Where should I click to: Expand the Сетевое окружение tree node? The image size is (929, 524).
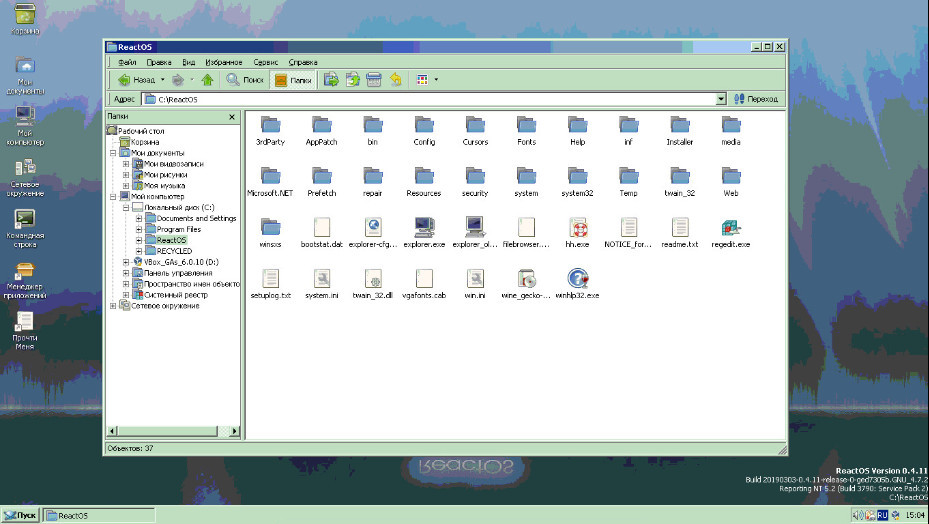point(113,306)
